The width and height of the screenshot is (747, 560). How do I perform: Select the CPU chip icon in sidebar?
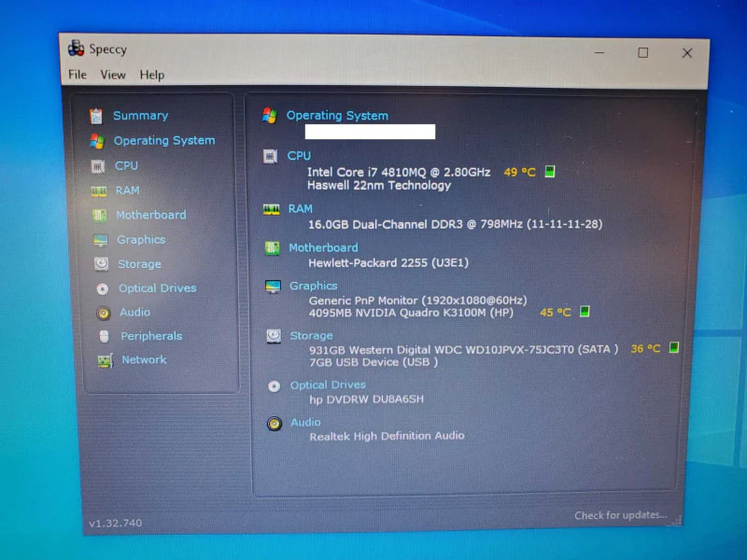click(x=98, y=166)
